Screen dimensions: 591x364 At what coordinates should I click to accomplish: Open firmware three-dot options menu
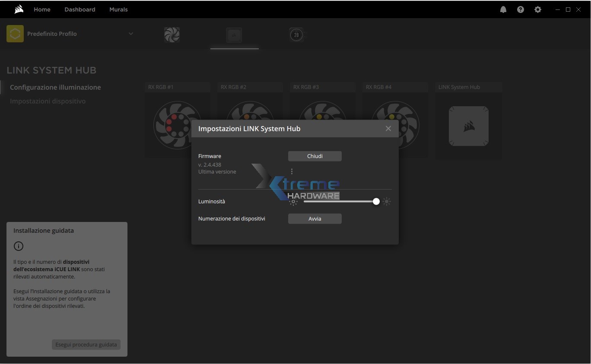tap(292, 171)
